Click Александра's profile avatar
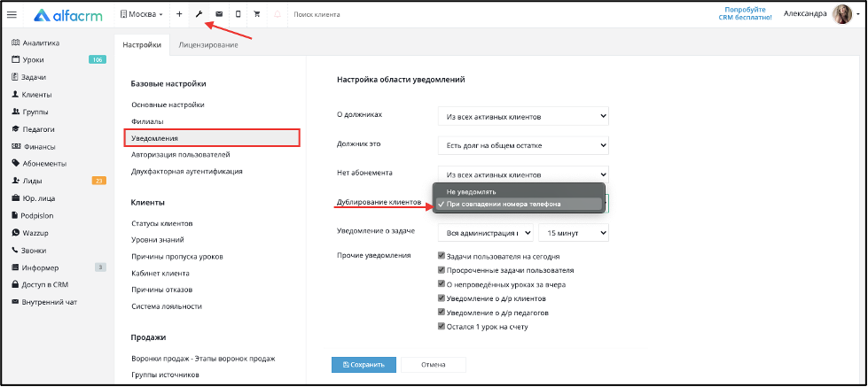 point(841,14)
